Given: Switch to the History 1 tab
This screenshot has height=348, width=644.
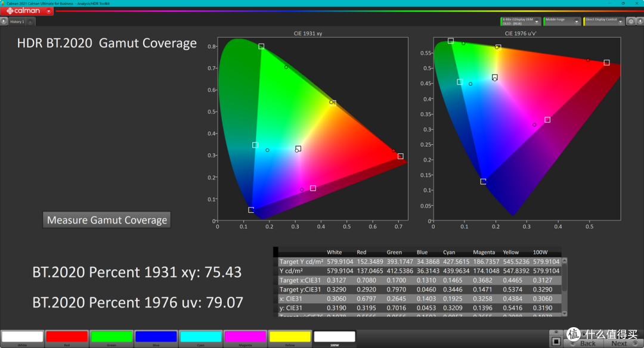Looking at the screenshot, I should (x=17, y=21).
